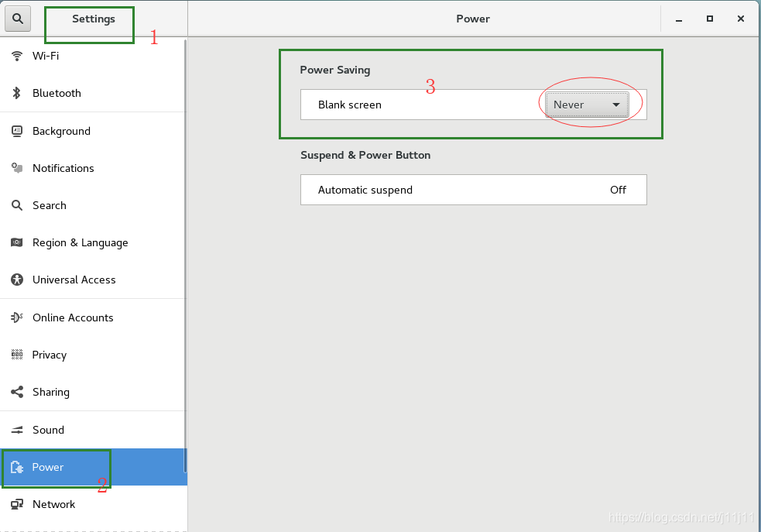The image size is (761, 532).
Task: Click the Power title in header bar
Action: (x=473, y=19)
